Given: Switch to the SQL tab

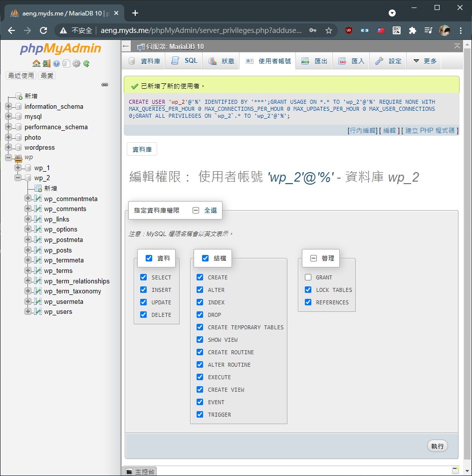Looking at the screenshot, I should click(184, 61).
